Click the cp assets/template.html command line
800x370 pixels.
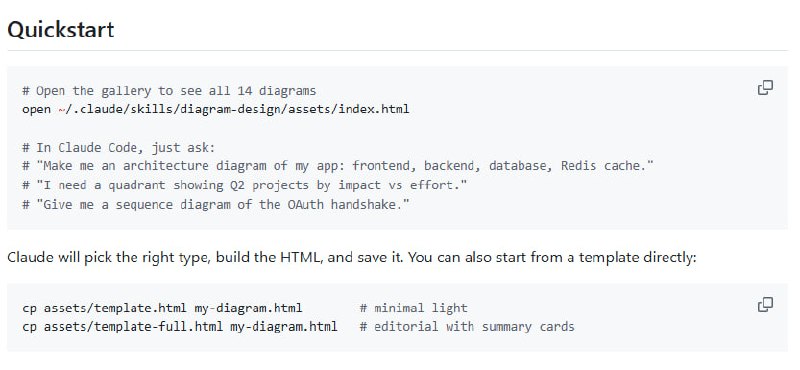pos(162,308)
